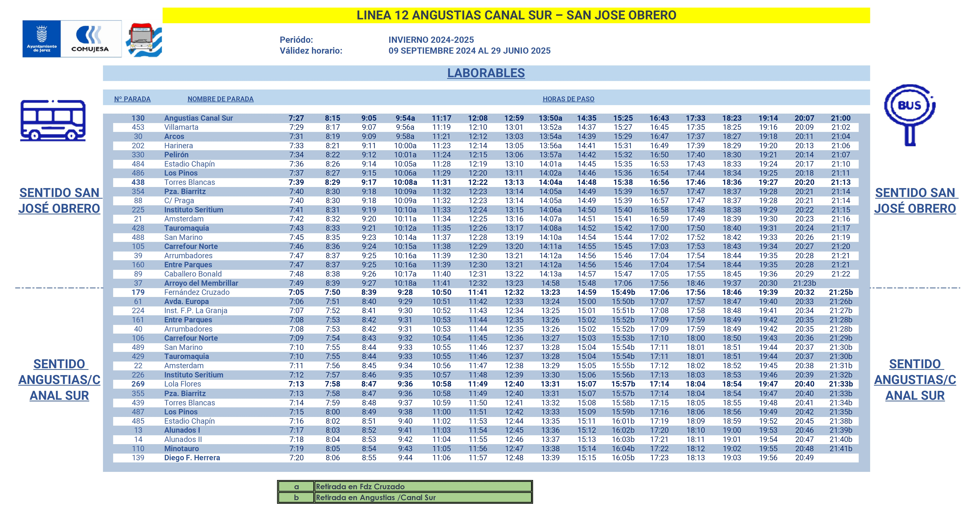Select stop name Angustias Canal Sur

(x=199, y=118)
